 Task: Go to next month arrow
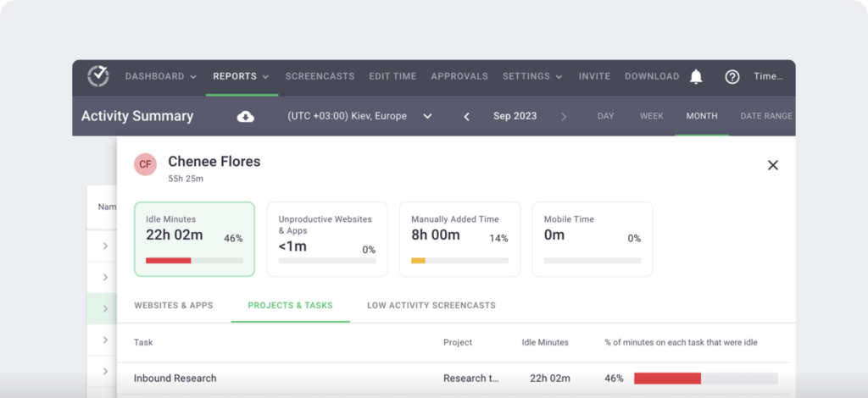point(564,117)
